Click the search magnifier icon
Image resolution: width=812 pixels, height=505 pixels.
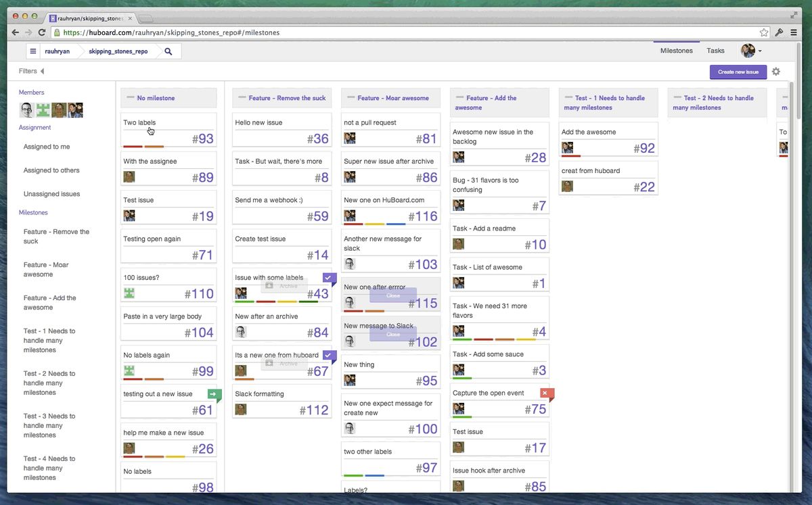pyautogui.click(x=168, y=51)
